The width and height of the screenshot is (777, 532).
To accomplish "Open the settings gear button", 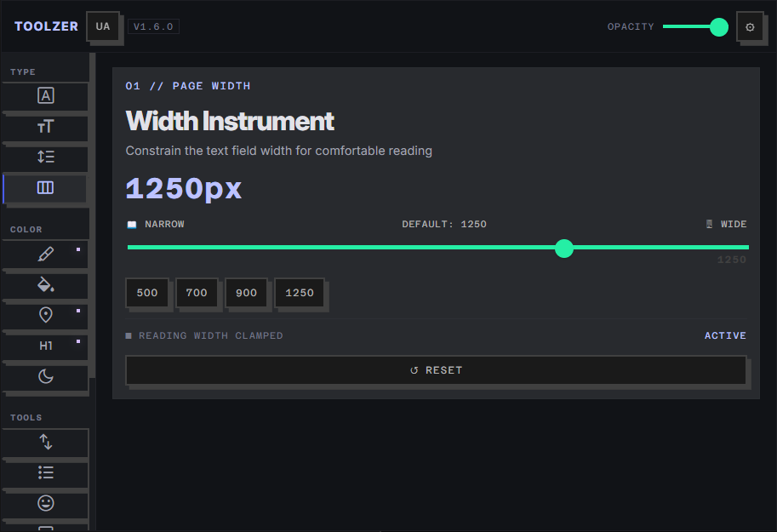I will (x=750, y=26).
